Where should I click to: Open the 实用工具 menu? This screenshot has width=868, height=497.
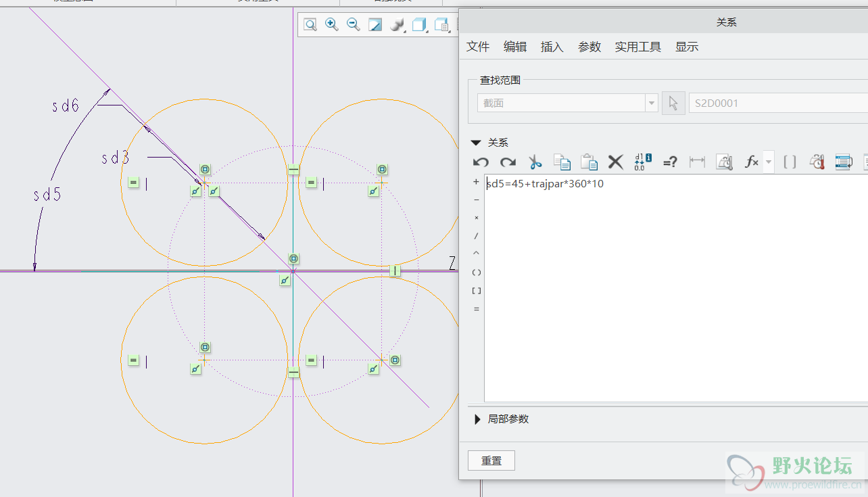[x=638, y=47]
